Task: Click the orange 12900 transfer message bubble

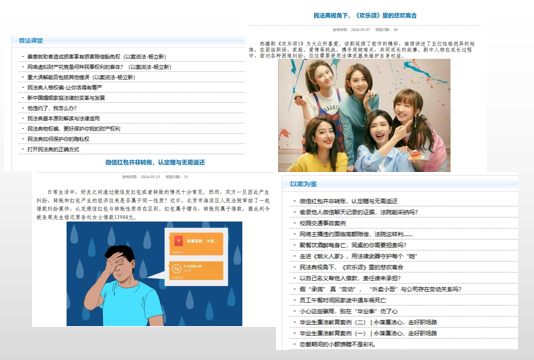Action: coord(197,271)
